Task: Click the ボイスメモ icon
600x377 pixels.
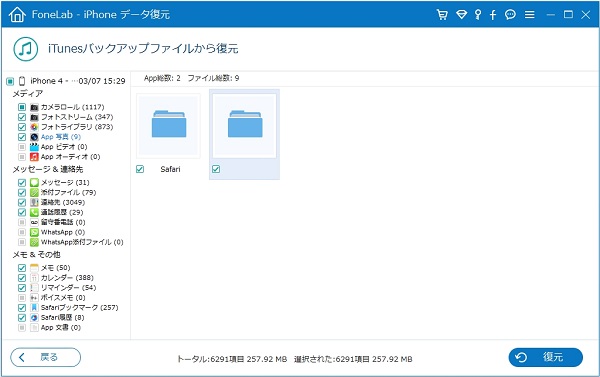Action: click(34, 298)
